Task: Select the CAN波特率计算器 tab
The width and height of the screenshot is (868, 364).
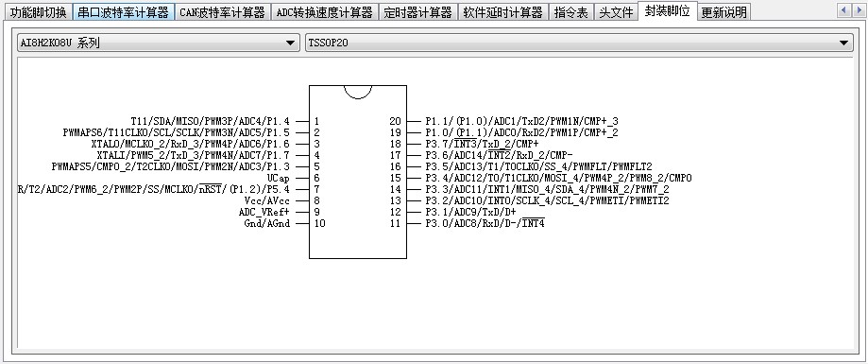Action: (x=223, y=12)
